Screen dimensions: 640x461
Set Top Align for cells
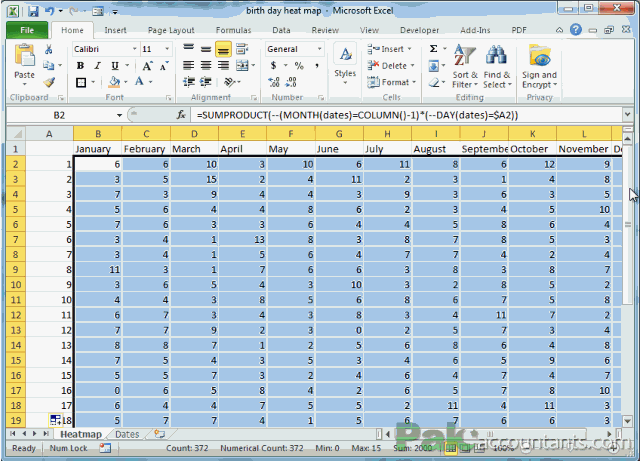[188, 49]
